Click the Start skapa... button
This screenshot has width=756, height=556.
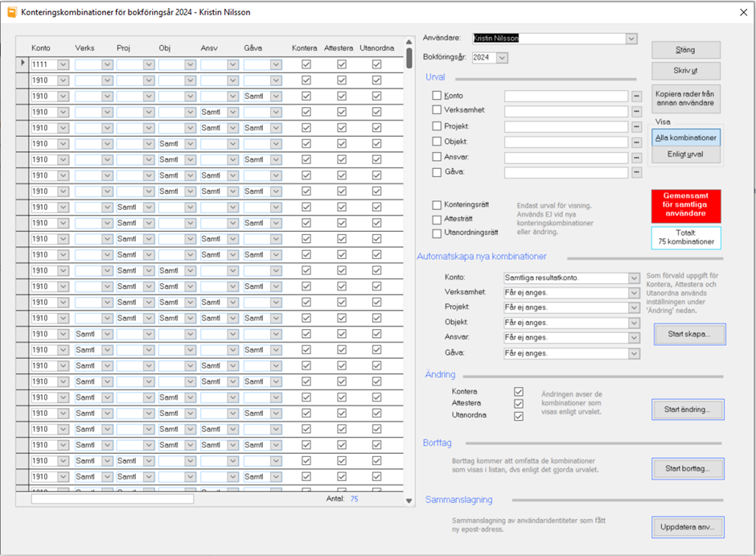point(688,334)
